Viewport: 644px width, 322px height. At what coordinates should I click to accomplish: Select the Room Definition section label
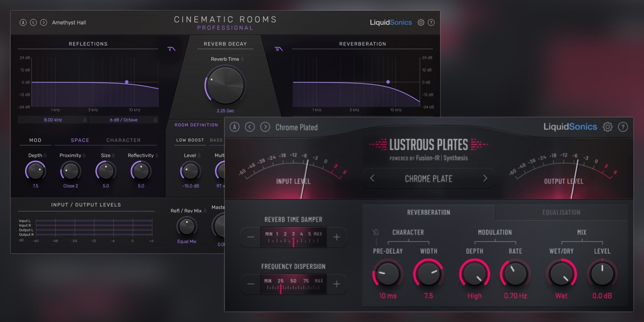(196, 125)
